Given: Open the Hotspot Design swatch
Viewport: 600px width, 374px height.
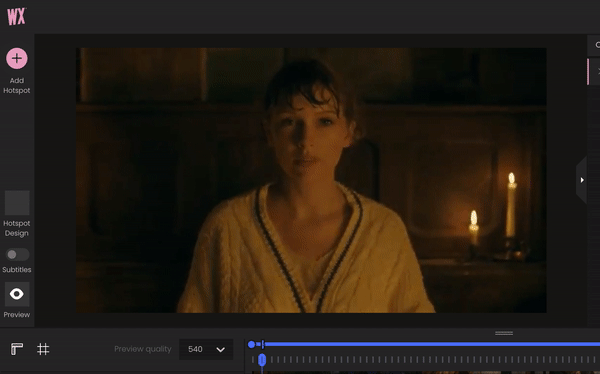Looking at the screenshot, I should click(17, 203).
